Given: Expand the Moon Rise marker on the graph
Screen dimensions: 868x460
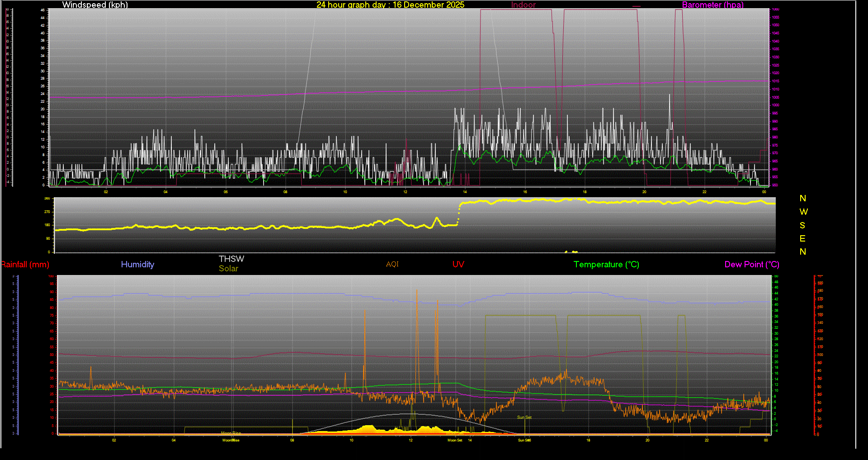Looking at the screenshot, I should point(231,433).
